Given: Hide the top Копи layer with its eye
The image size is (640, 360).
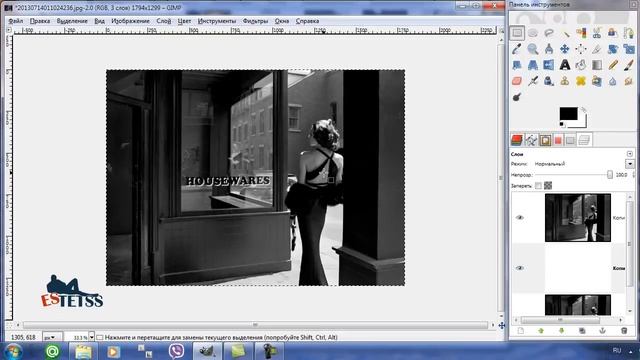Looking at the screenshot, I should pos(520,218).
